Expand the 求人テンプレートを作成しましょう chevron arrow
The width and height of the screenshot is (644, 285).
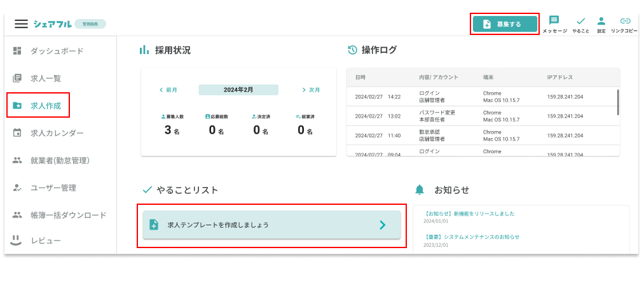[x=382, y=225]
